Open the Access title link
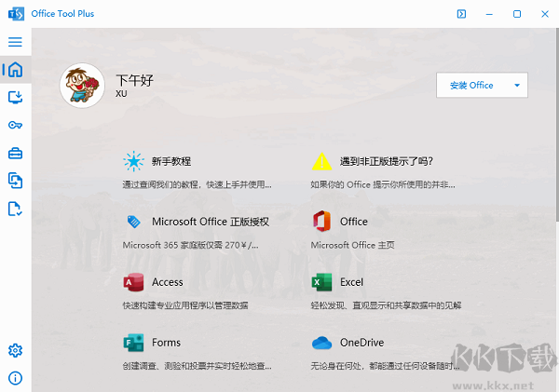This screenshot has height=392, width=559. coord(167,282)
